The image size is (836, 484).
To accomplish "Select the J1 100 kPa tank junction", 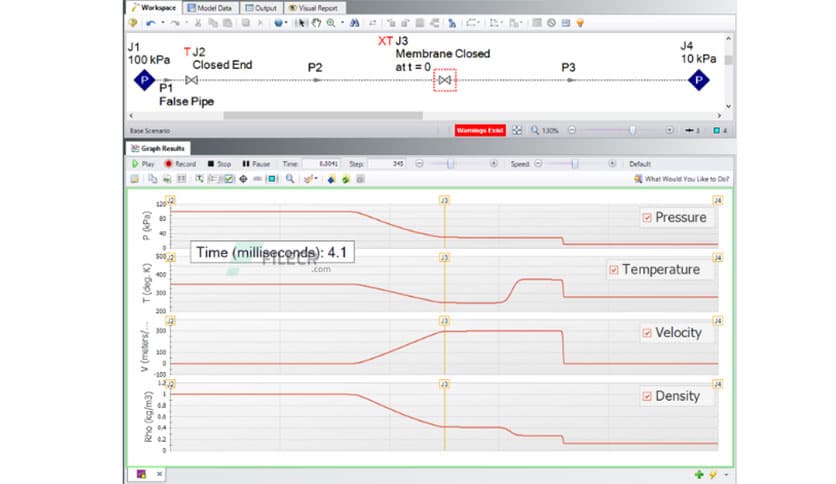I will (143, 81).
